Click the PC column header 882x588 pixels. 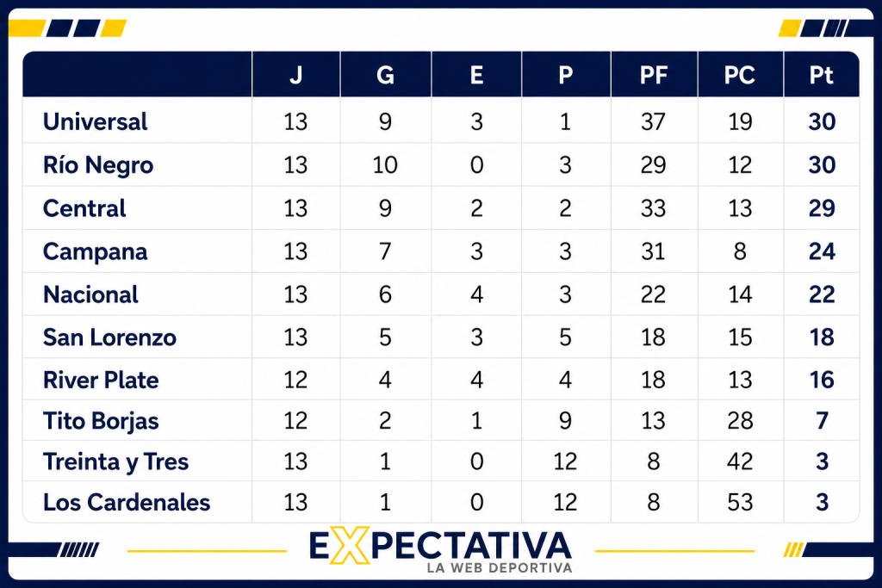coord(740,75)
